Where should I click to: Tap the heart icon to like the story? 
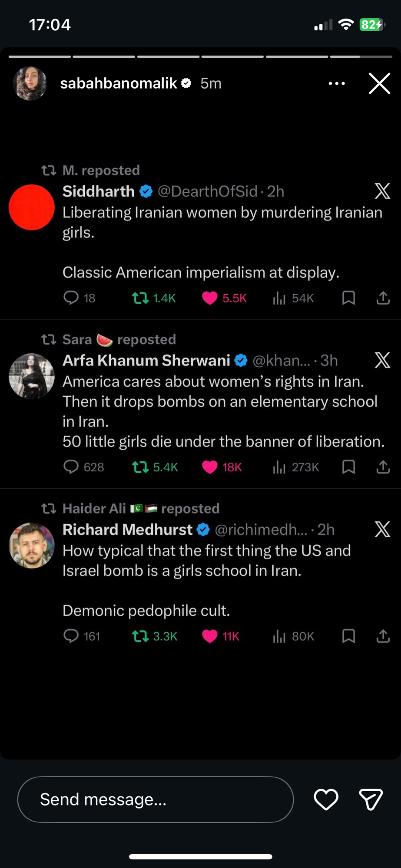326,799
